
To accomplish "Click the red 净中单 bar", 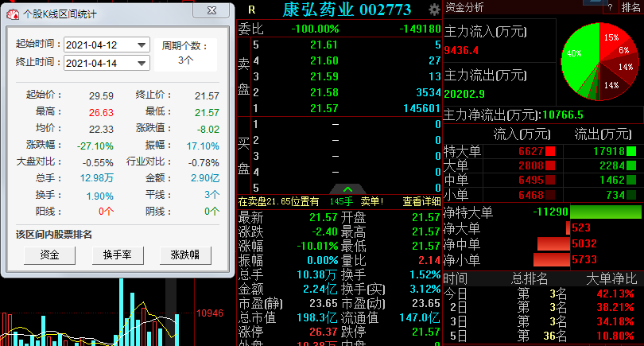I will (553, 243).
